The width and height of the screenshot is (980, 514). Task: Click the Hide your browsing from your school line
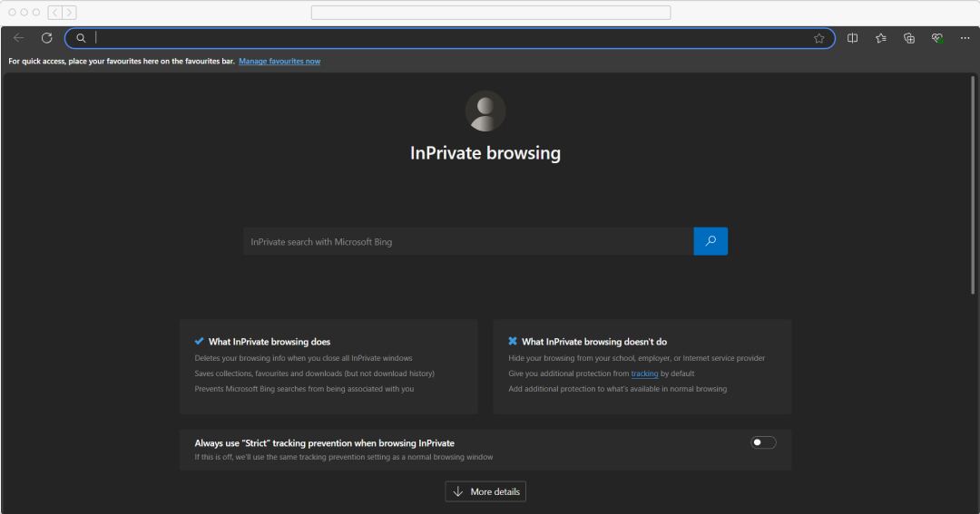636,358
